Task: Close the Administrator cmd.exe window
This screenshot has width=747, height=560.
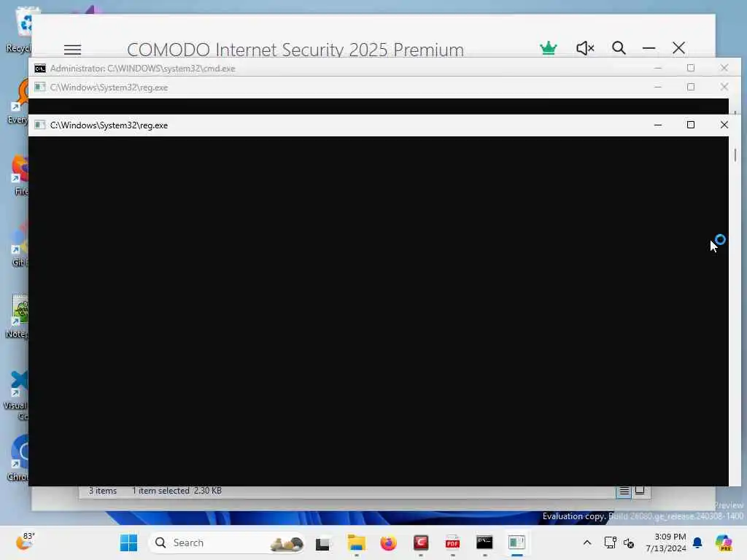Action: [724, 68]
